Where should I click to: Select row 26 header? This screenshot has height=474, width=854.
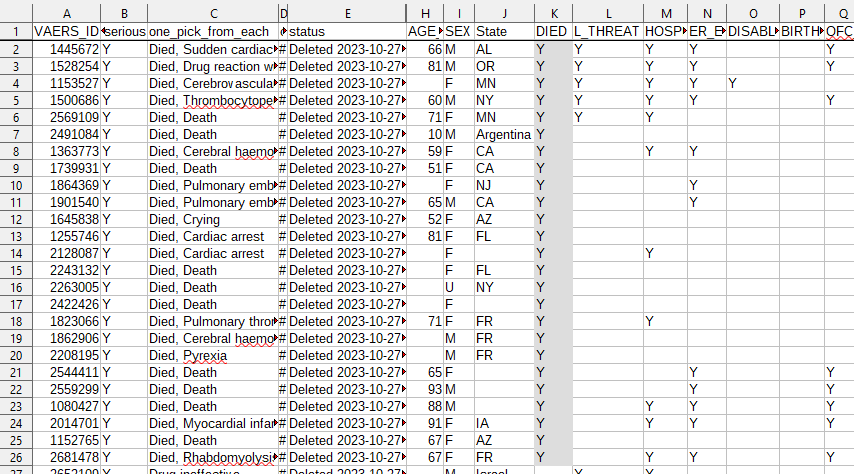click(16, 458)
